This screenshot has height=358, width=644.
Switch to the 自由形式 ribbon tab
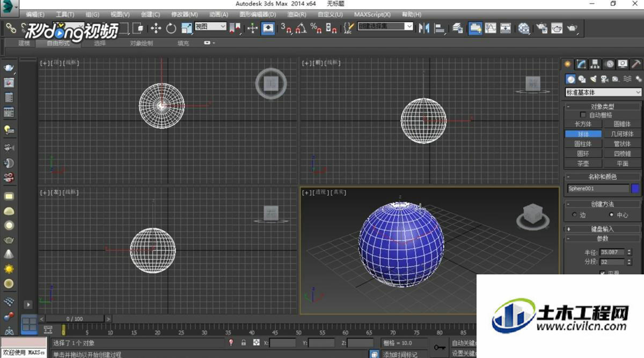point(58,43)
